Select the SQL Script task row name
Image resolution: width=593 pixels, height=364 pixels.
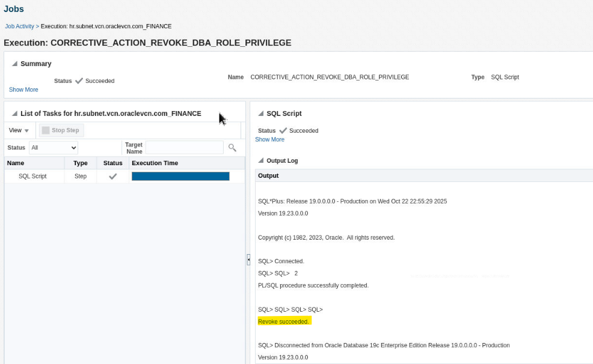[x=32, y=177]
